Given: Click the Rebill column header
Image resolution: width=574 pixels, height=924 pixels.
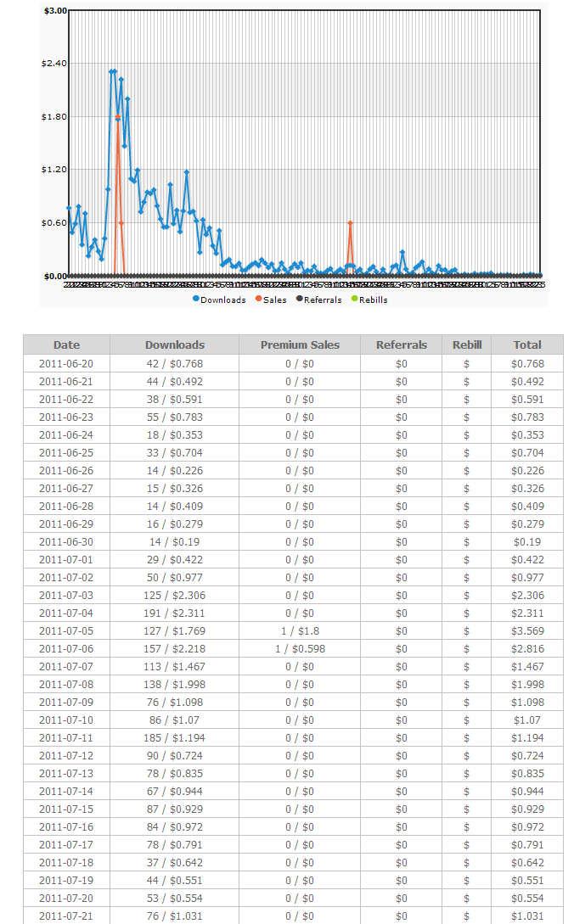Looking at the screenshot, I should [467, 344].
